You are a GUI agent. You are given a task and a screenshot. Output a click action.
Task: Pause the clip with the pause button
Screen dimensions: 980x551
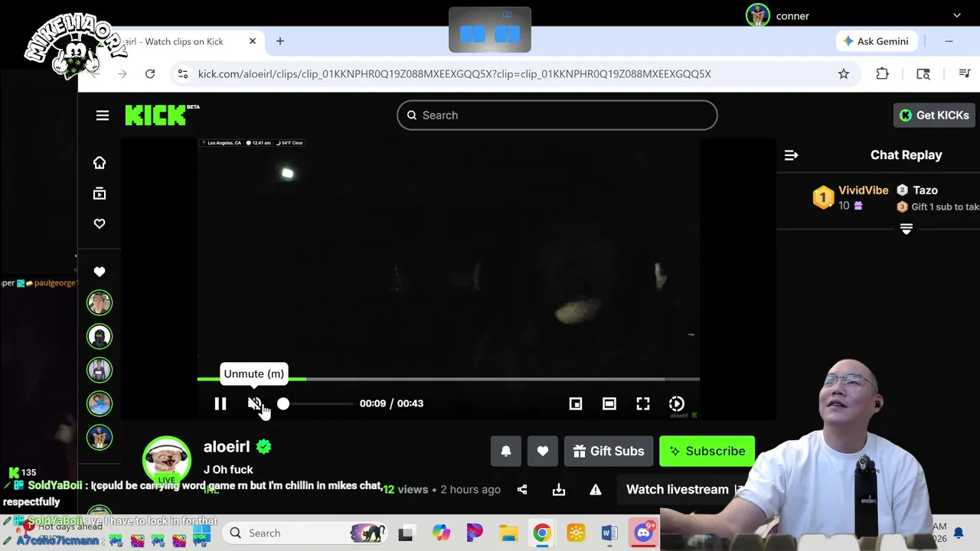(220, 403)
